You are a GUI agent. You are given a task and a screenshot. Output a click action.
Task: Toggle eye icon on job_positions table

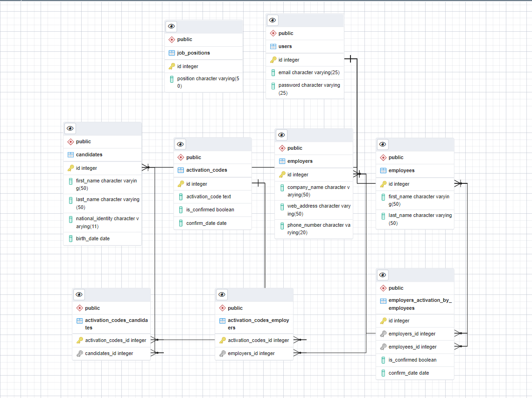pos(171,27)
